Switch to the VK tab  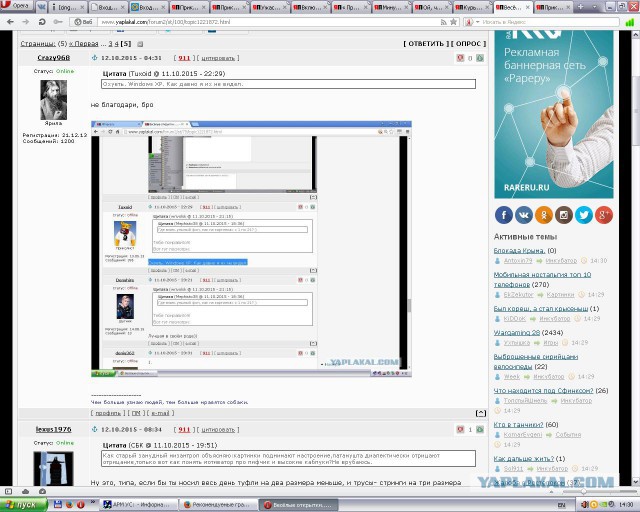pyautogui.click(x=42, y=7)
